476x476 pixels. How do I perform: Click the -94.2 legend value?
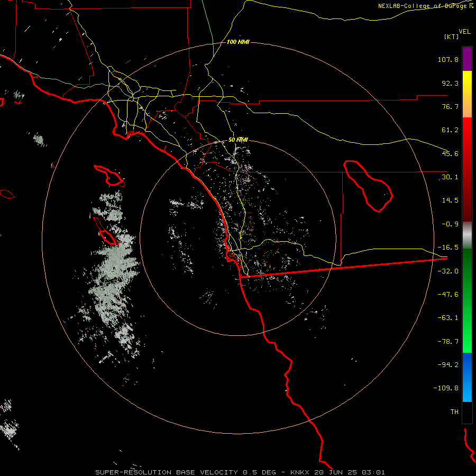coord(448,364)
